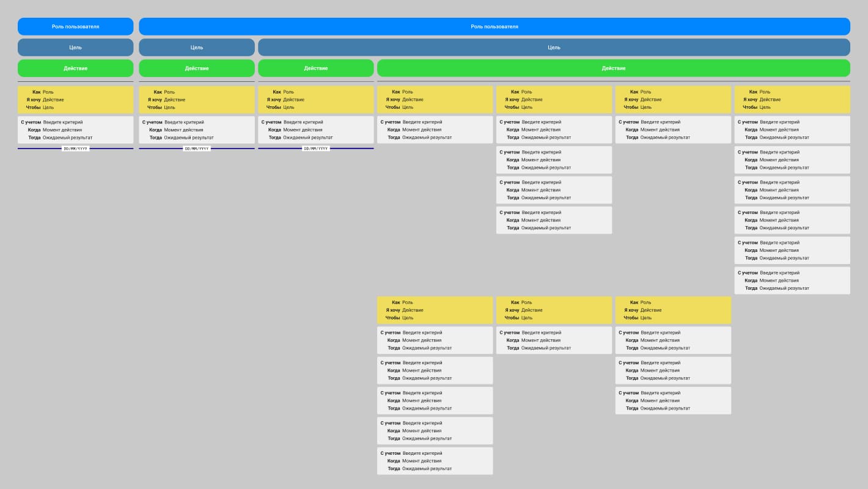Select the lower yellow story card in fifth column

pyautogui.click(x=554, y=310)
